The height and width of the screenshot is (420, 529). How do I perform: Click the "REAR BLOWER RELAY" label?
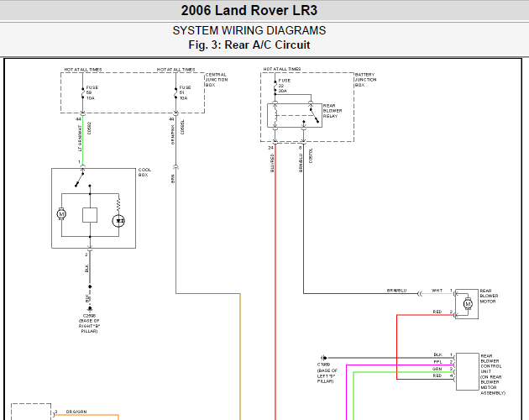pyautogui.click(x=333, y=111)
